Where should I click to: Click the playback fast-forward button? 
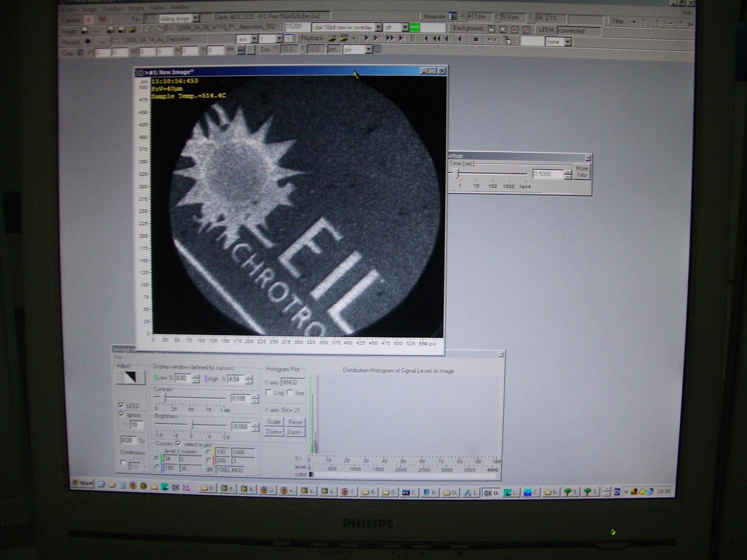[x=389, y=38]
